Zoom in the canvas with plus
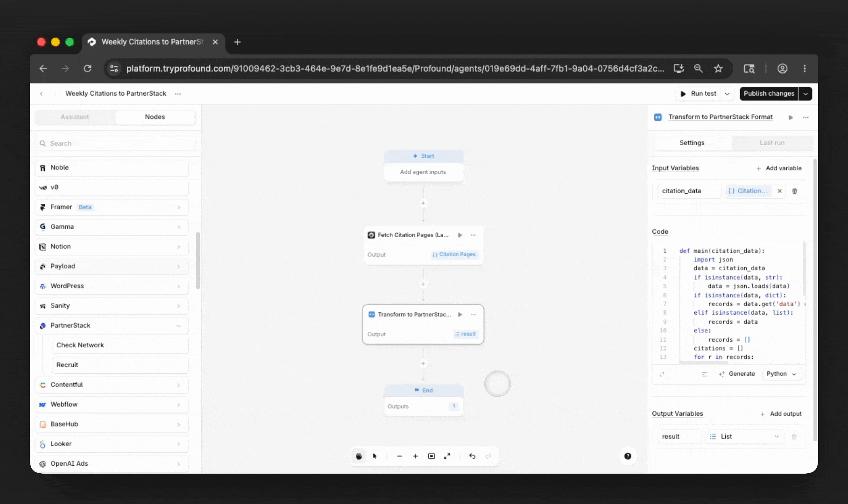848x504 pixels. pos(415,456)
